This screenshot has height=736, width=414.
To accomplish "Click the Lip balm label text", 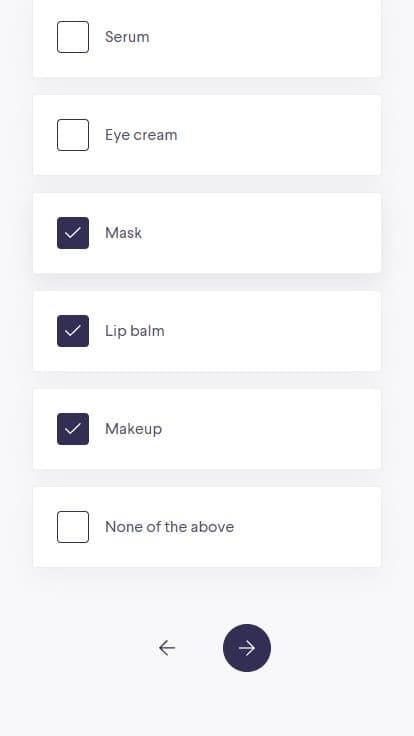I will (x=135, y=331).
